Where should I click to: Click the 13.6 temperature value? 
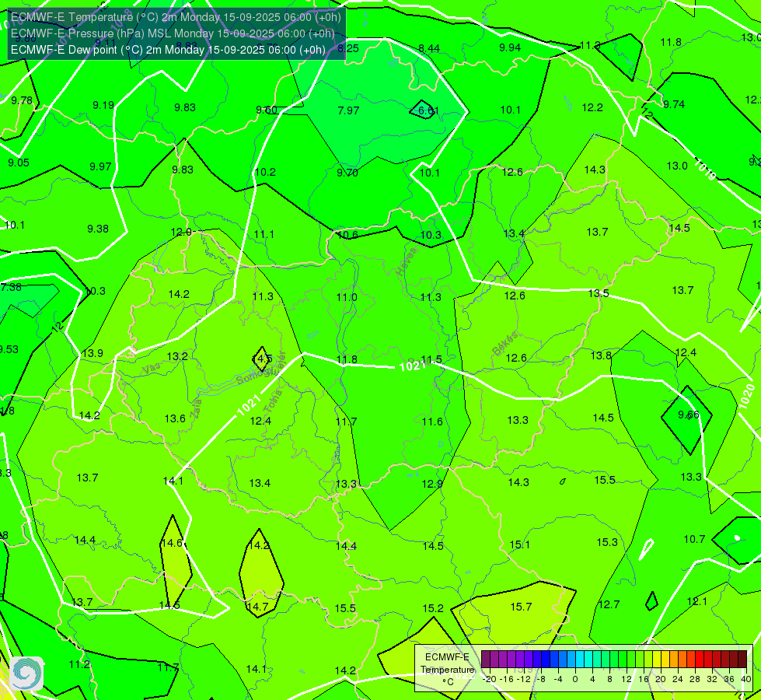pos(175,418)
